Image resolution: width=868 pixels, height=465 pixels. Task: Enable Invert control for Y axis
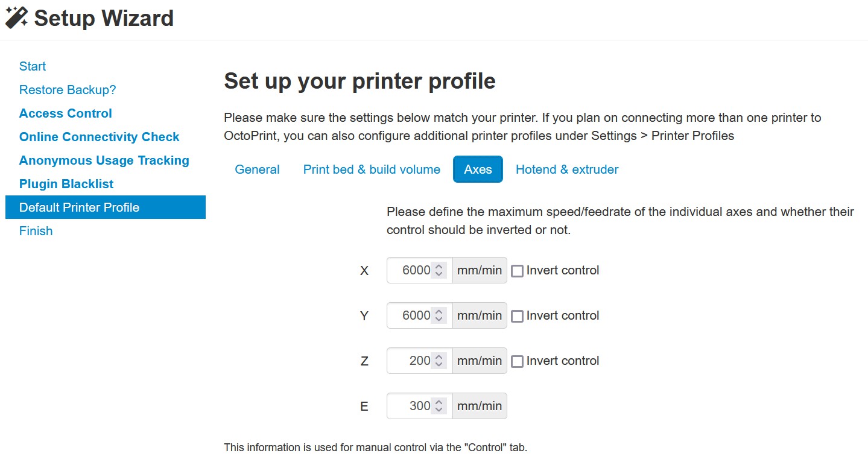[517, 316]
